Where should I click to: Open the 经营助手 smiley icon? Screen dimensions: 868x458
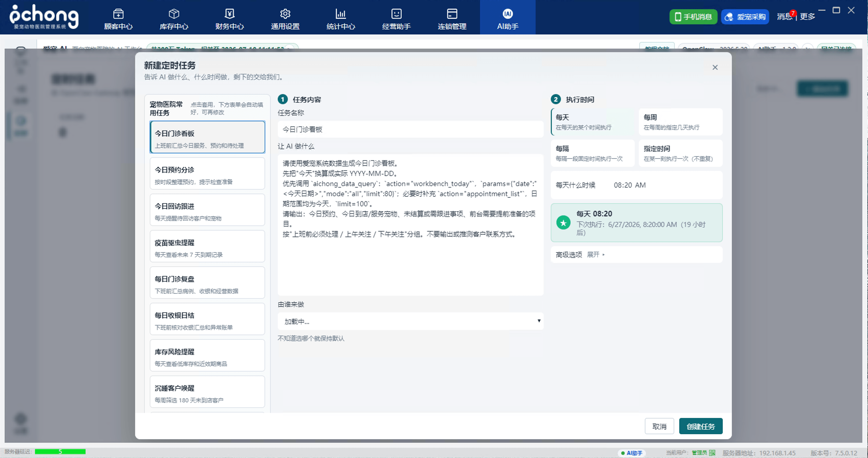pos(396,14)
